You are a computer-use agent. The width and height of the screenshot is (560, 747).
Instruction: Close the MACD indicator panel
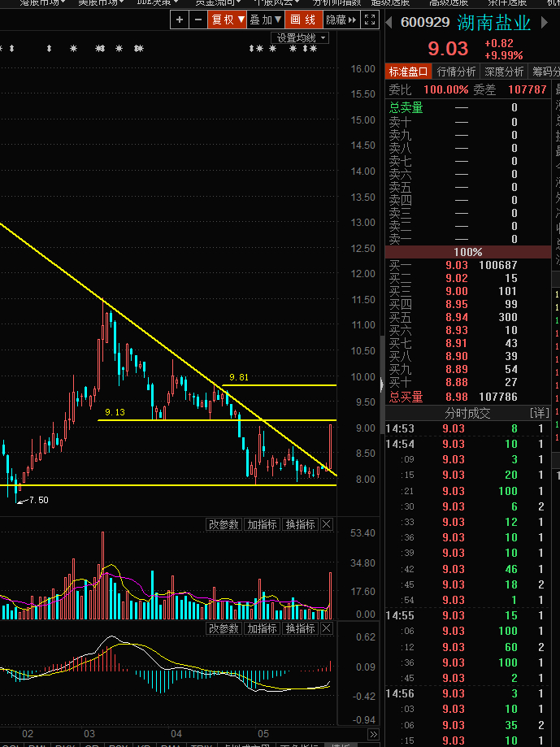pos(326,628)
